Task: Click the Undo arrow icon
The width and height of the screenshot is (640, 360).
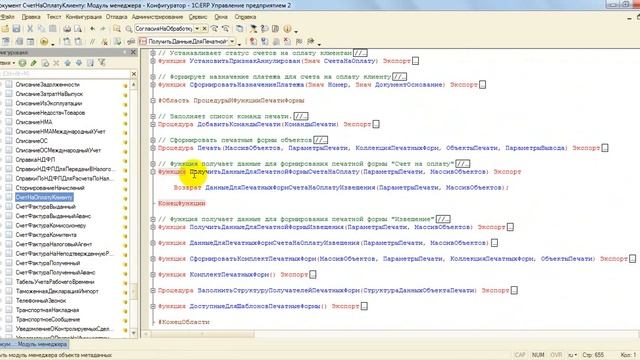Action: [x=92, y=29]
